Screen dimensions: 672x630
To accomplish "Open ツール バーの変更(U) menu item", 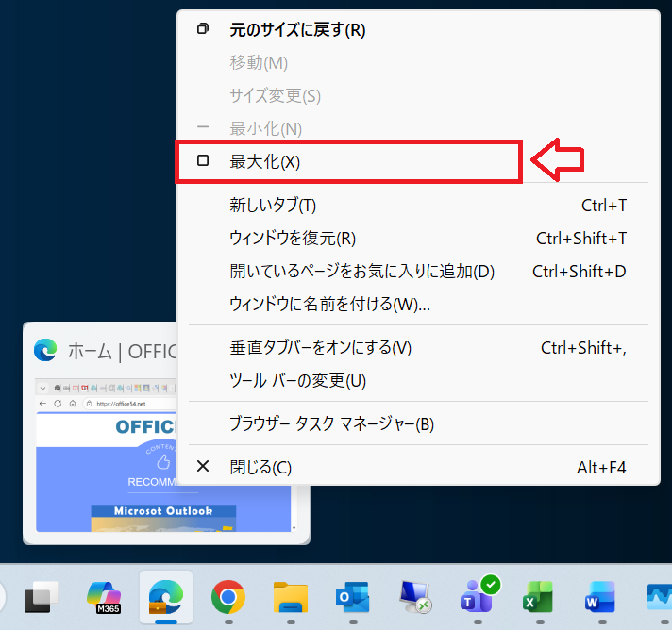I will click(418, 381).
